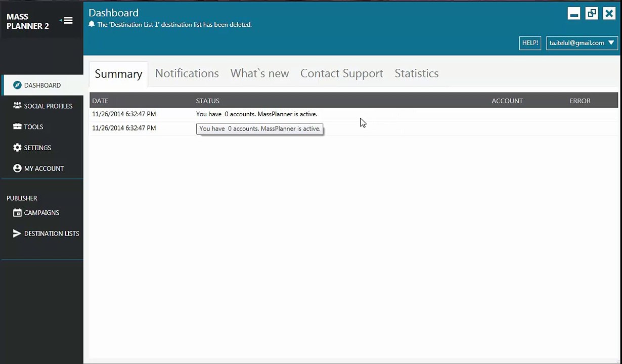The image size is (622, 364).
Task: Click the Dashboard compass icon
Action: [x=17, y=85]
